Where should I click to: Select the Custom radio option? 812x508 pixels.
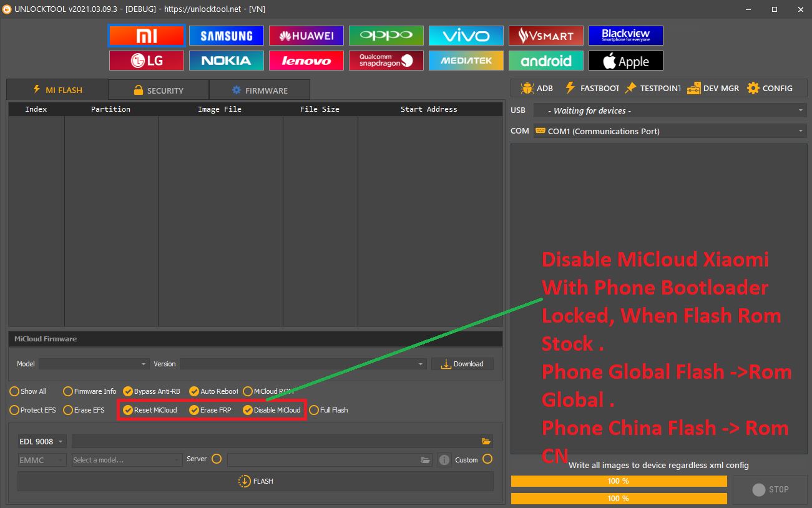pos(487,459)
